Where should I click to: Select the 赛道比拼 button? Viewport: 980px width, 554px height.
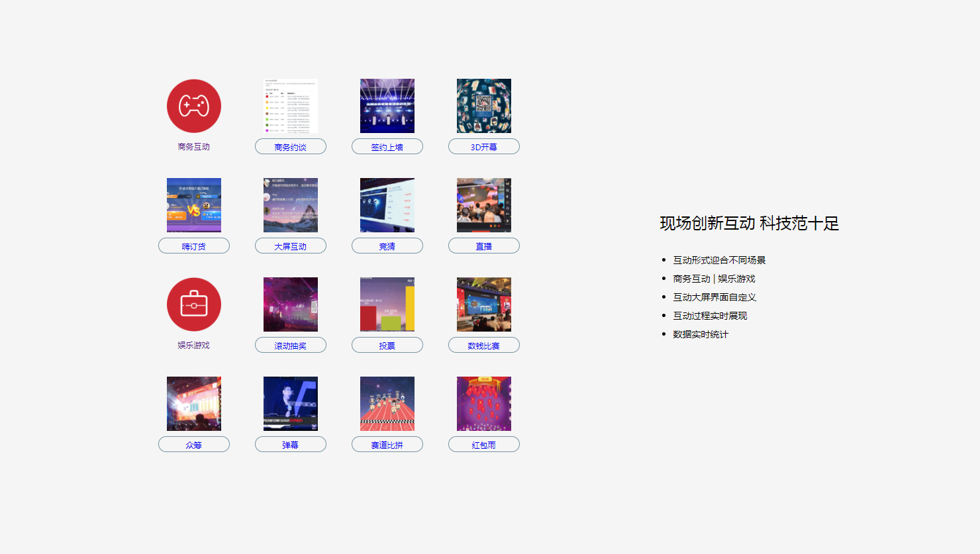(x=387, y=445)
